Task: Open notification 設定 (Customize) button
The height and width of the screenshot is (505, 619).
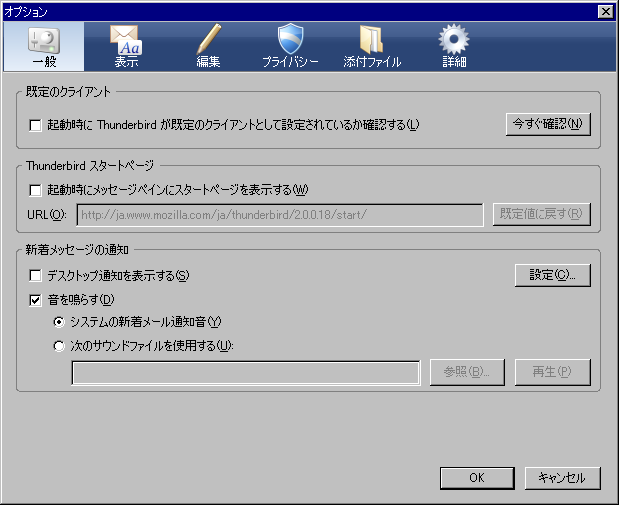Action: pos(552,275)
